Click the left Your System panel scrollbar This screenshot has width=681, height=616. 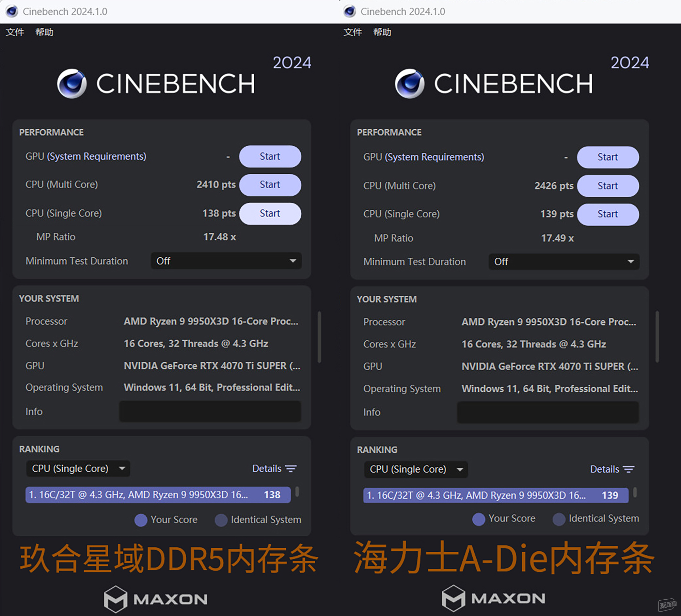coord(319,337)
